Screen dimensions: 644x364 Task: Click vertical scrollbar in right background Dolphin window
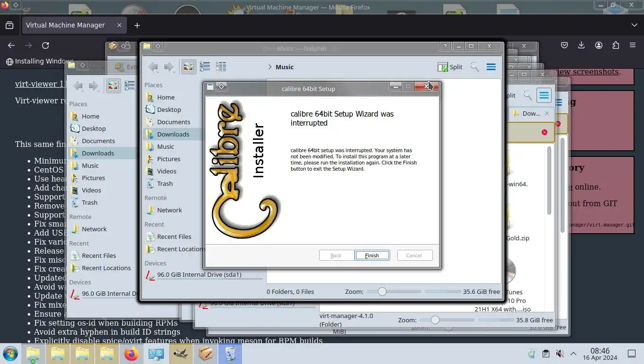pyautogui.click(x=549, y=180)
